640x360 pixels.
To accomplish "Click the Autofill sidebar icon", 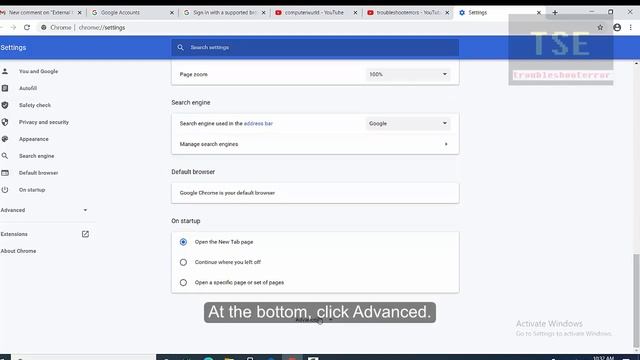I will click(5, 88).
